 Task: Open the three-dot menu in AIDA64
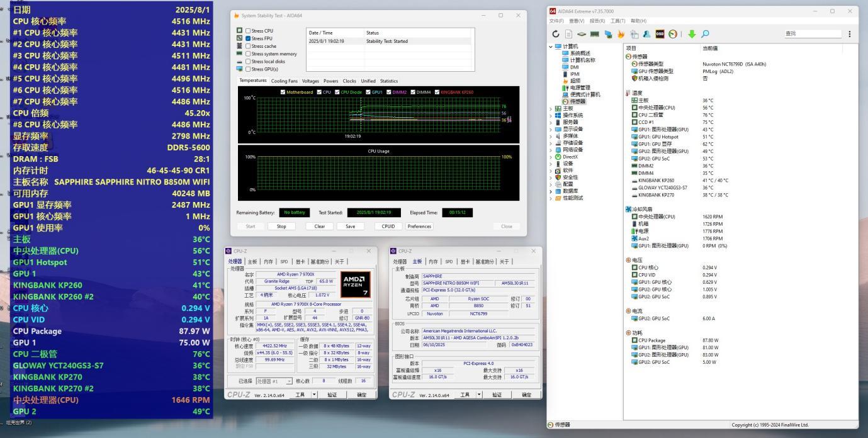(849, 34)
